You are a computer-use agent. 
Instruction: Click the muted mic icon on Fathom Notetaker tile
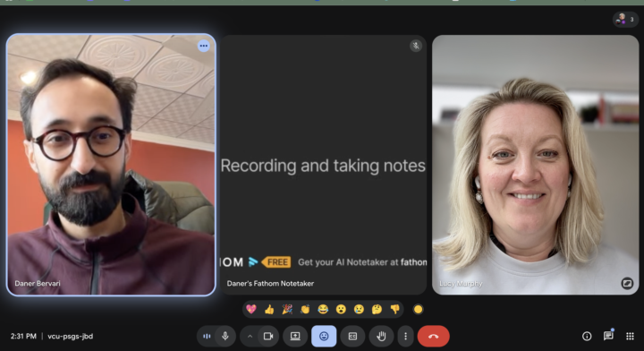[x=416, y=46]
